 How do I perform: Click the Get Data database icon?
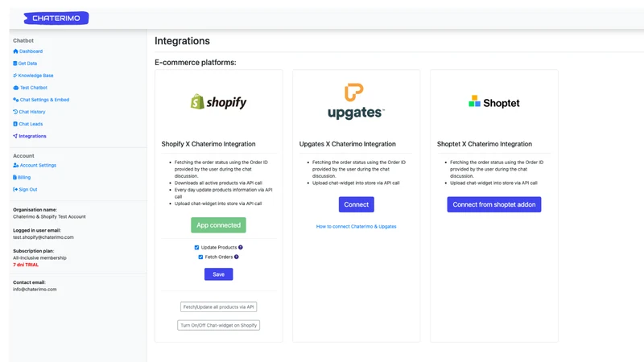coord(15,64)
